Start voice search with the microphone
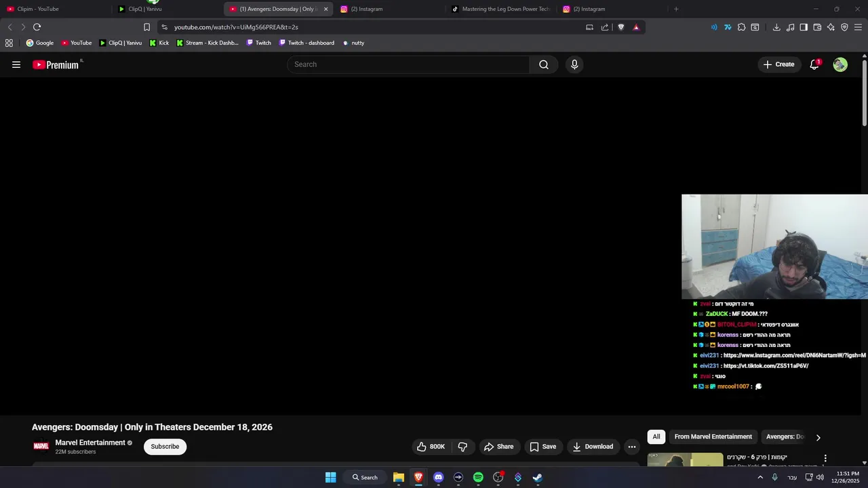This screenshot has height=488, width=868. pos(574,64)
